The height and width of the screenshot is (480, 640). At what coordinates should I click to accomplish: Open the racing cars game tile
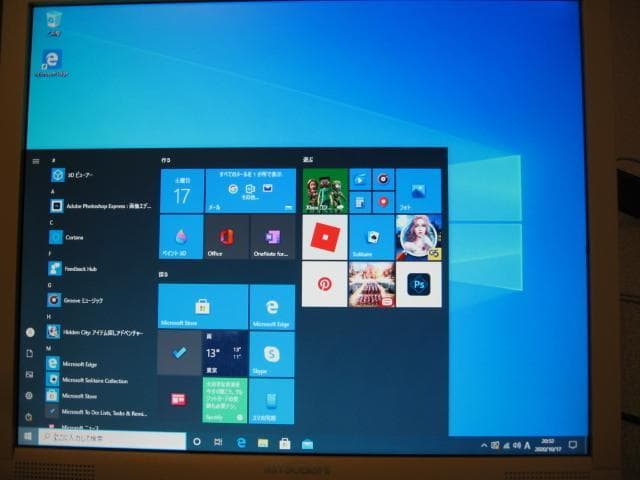tap(371, 284)
